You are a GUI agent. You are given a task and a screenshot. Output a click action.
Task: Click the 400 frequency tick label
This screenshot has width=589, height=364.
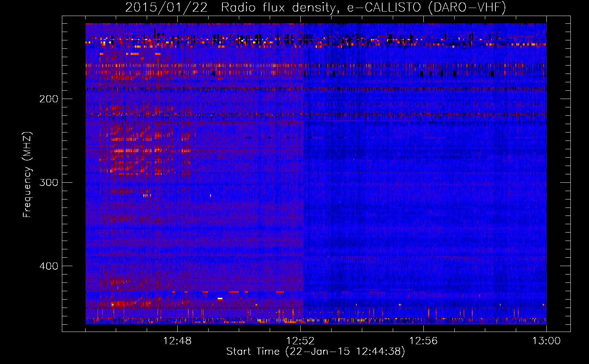tap(49, 266)
